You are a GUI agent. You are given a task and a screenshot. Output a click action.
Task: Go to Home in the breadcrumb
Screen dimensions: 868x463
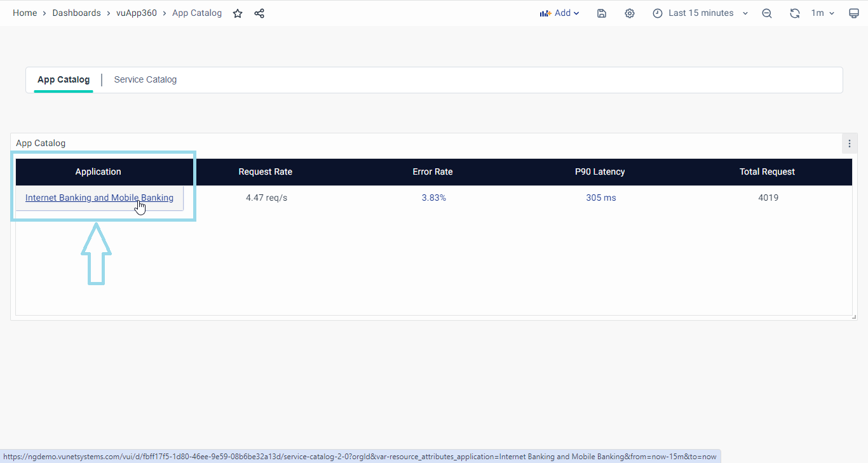(25, 13)
